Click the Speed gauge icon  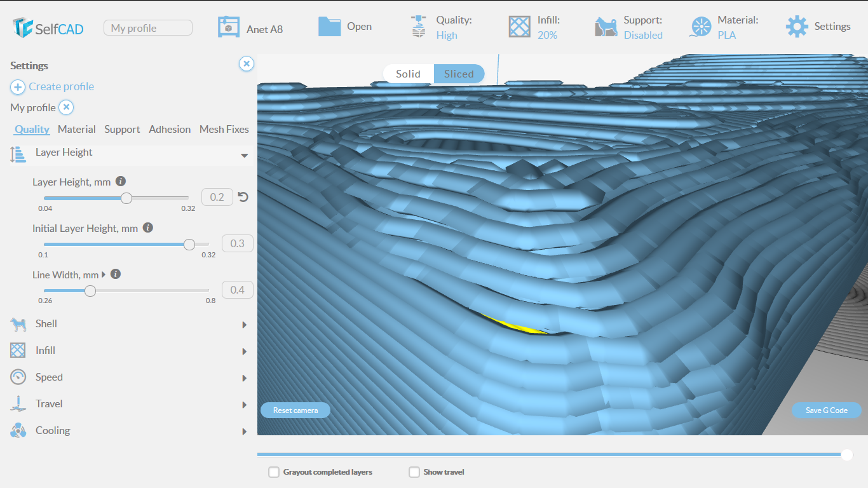18,377
